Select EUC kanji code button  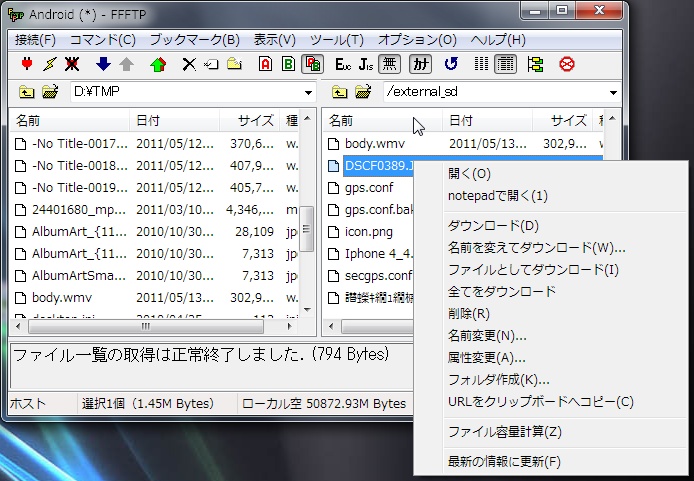click(343, 64)
